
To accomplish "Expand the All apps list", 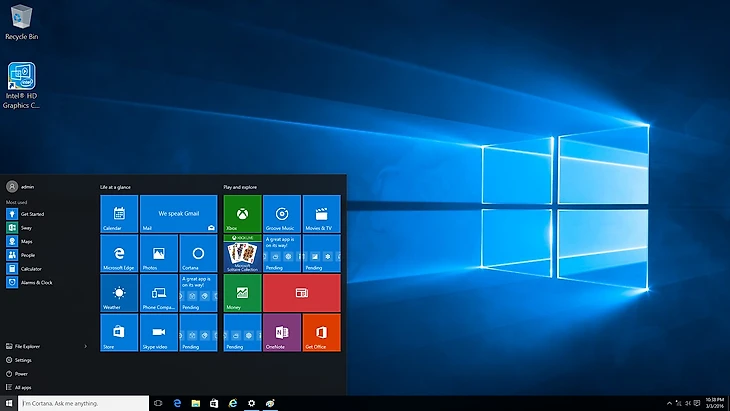I will tap(24, 386).
